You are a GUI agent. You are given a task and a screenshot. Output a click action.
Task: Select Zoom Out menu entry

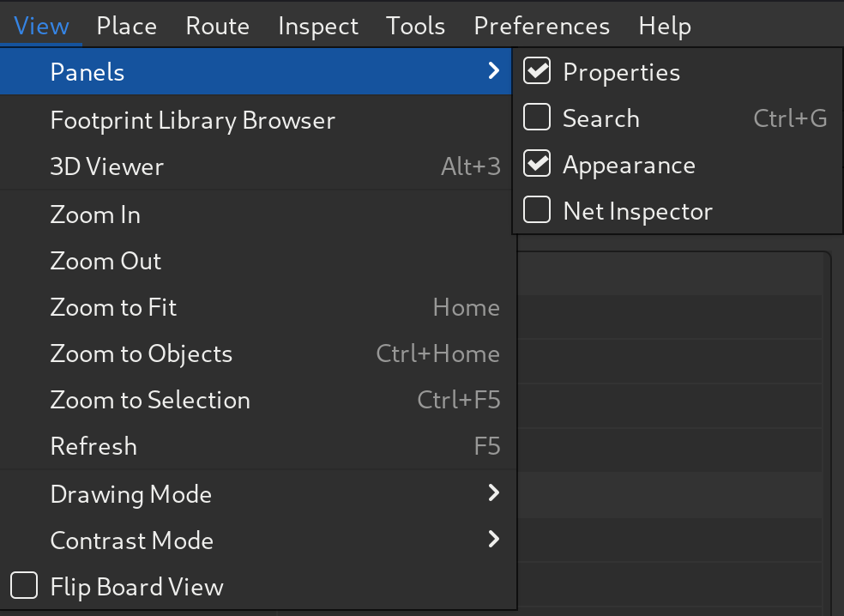[105, 261]
